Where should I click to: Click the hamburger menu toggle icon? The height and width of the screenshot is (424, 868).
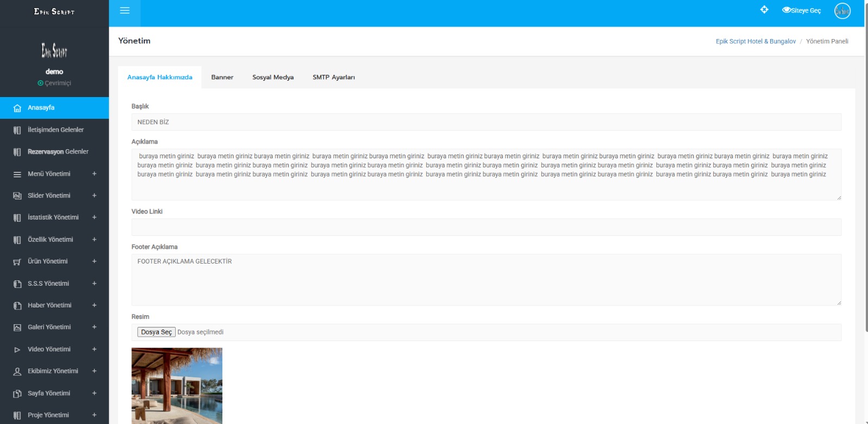tap(124, 11)
